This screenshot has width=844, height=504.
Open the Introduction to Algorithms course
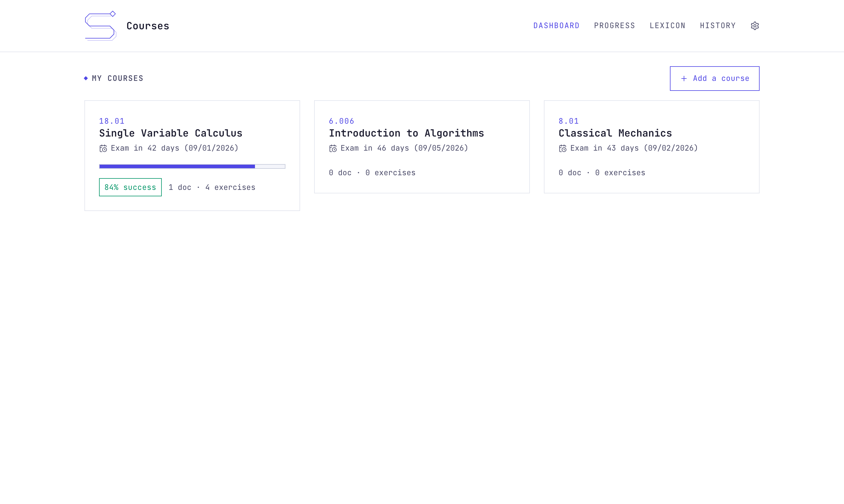[422, 147]
